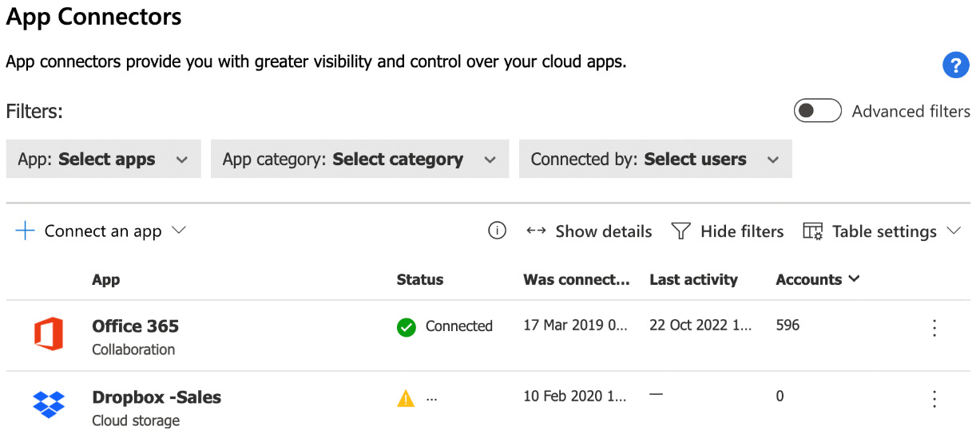The width and height of the screenshot is (980, 438).
Task: Click the double-arrow Show details icon
Action: [x=536, y=231]
